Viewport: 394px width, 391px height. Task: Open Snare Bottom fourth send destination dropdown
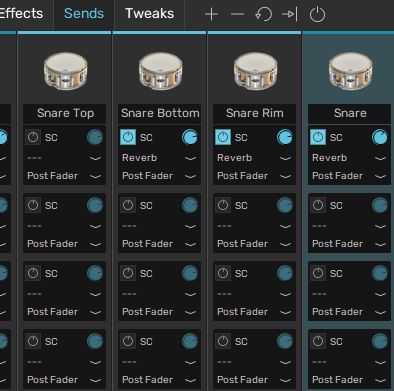point(159,362)
